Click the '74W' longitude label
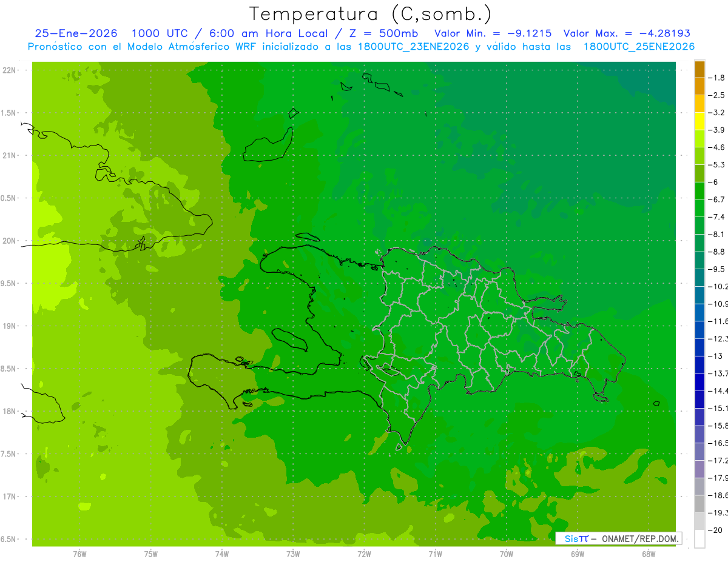This screenshot has width=728, height=562. pos(222,554)
